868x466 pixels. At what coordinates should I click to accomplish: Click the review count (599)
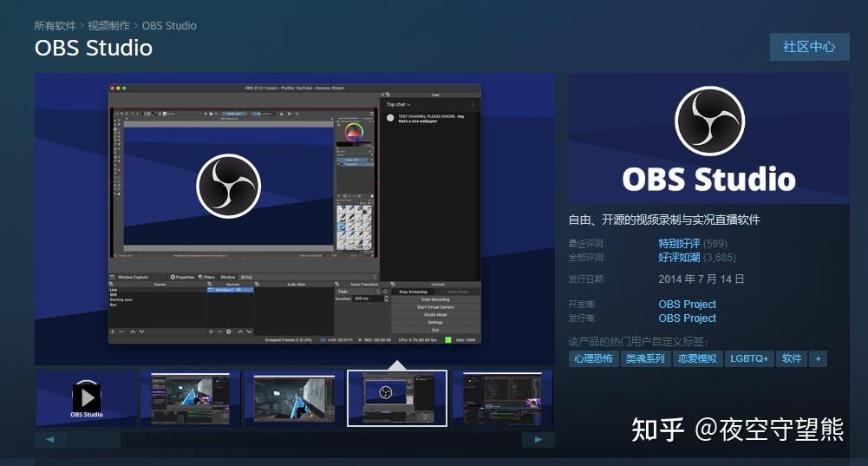715,243
